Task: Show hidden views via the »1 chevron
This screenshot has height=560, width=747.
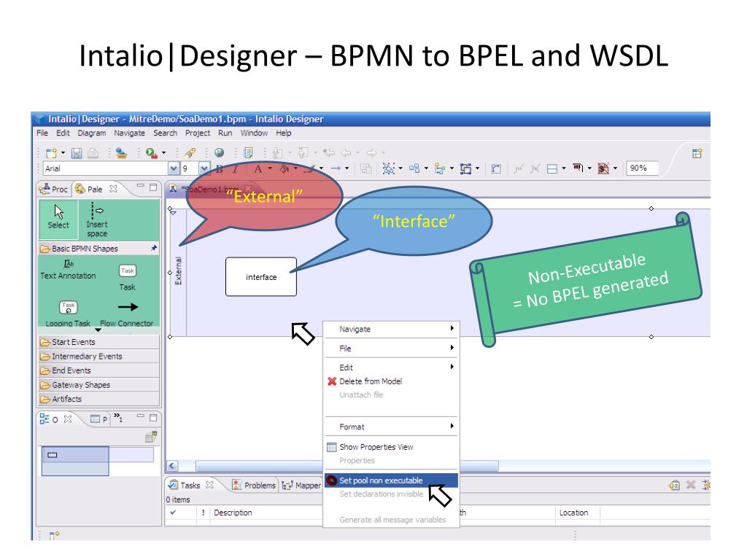Action: [x=118, y=418]
